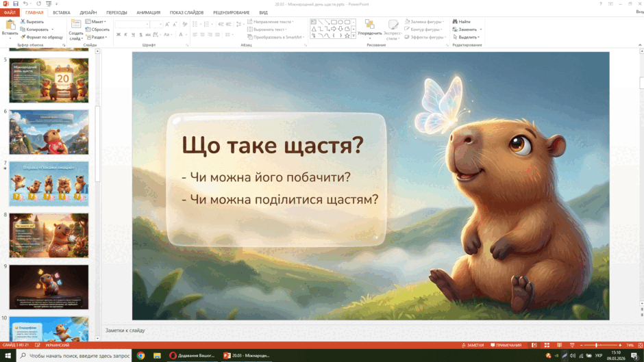Clear all text formatting icon
Image resolution: width=644 pixels, height=362 pixels.
[x=185, y=25]
